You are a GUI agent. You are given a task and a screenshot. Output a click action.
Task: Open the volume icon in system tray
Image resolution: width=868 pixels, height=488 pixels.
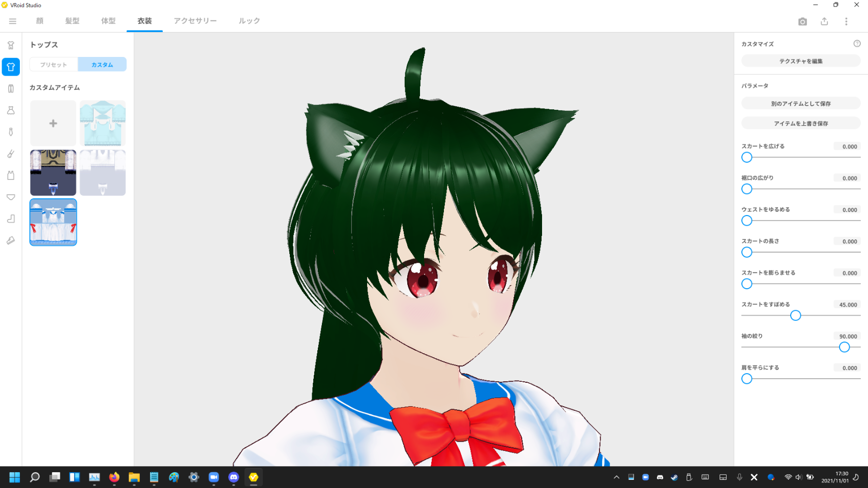(x=798, y=477)
